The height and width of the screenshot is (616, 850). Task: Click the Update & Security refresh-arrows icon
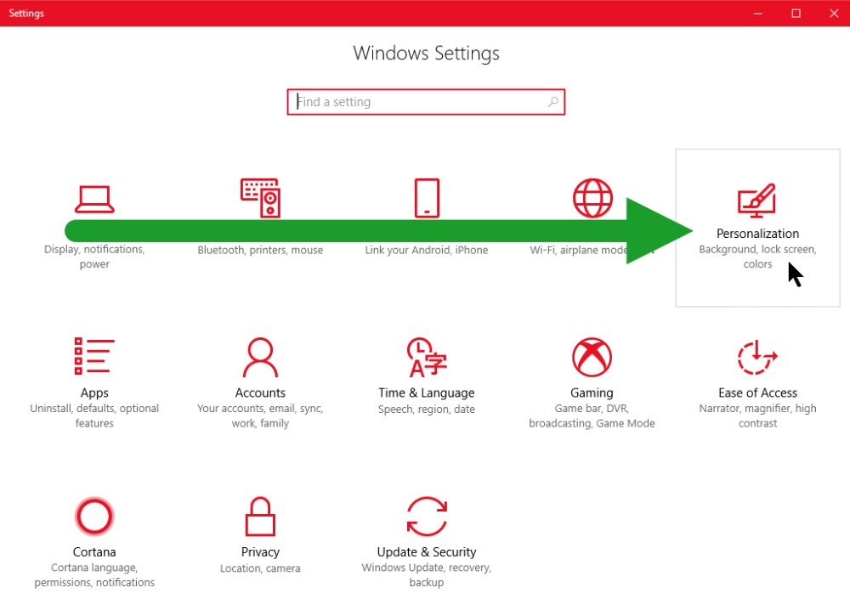coord(427,516)
